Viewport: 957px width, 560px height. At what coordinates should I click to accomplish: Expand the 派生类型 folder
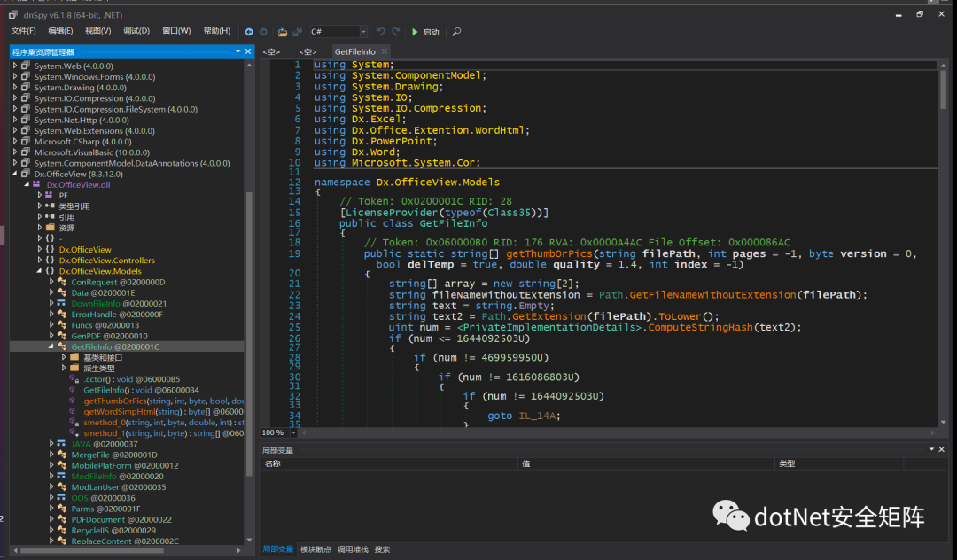tap(64, 368)
